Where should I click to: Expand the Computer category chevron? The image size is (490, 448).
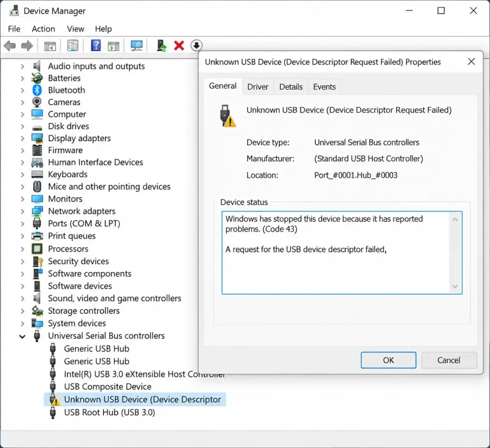click(x=22, y=114)
